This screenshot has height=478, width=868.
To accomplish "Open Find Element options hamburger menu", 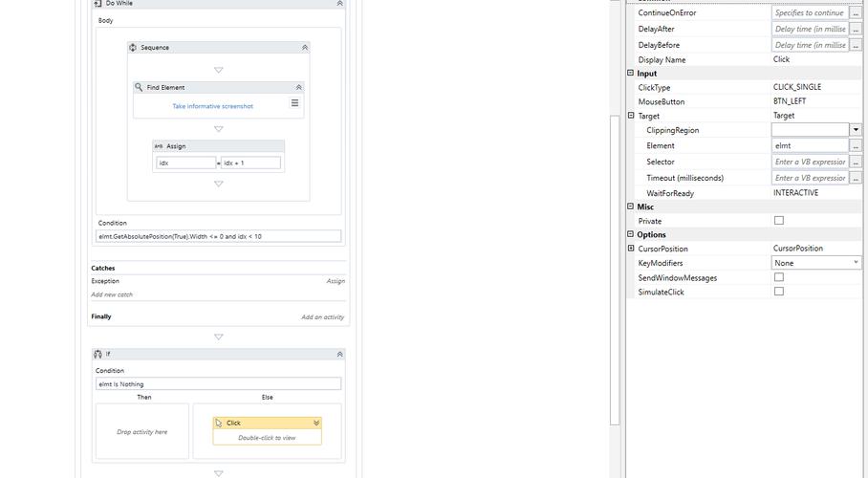I will point(294,103).
